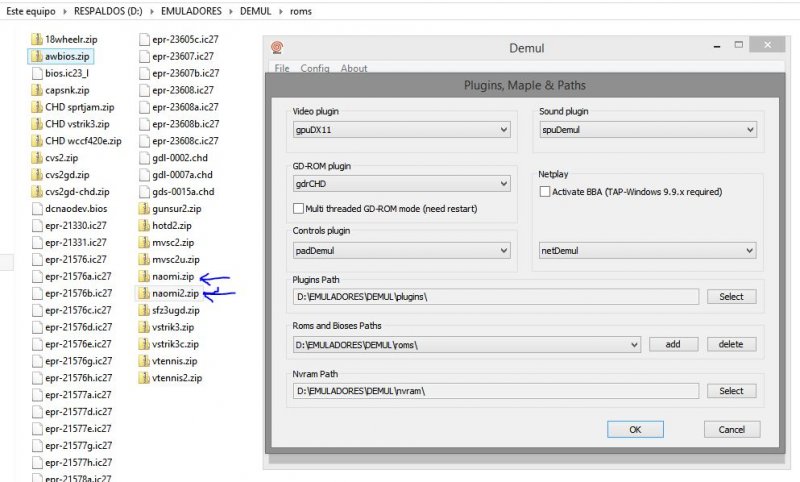Select the vstrik3.zip archive icon

[144, 327]
